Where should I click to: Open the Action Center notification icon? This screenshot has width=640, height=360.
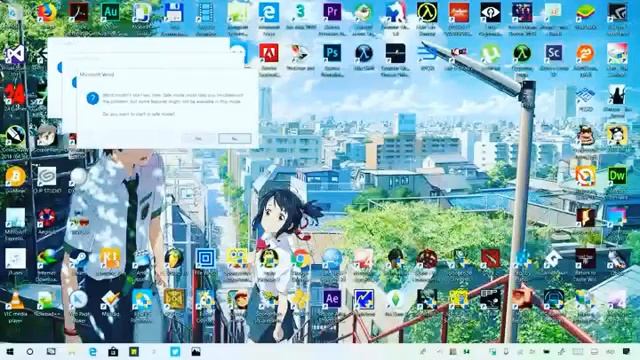pos(626,351)
